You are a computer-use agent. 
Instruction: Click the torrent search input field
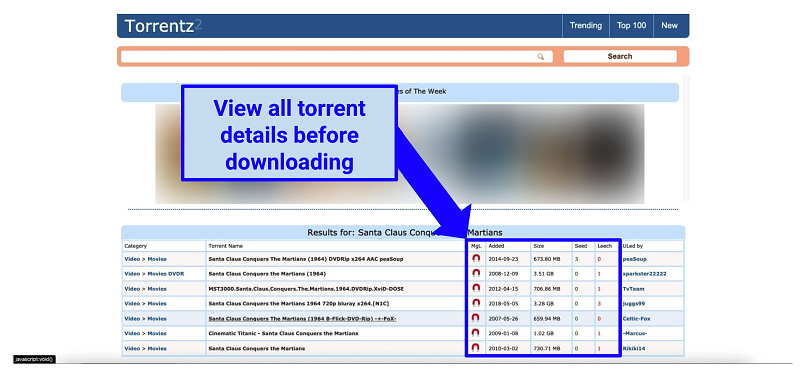337,57
